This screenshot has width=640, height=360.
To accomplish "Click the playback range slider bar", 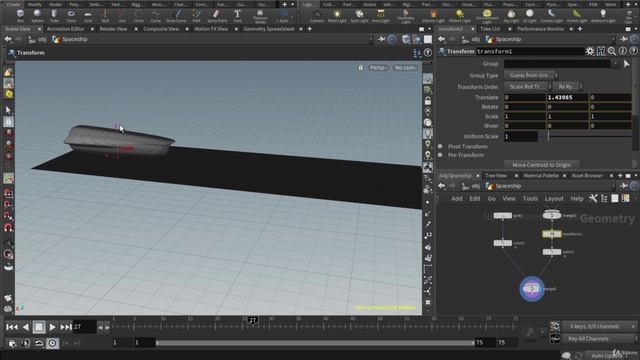I will (x=315, y=343).
